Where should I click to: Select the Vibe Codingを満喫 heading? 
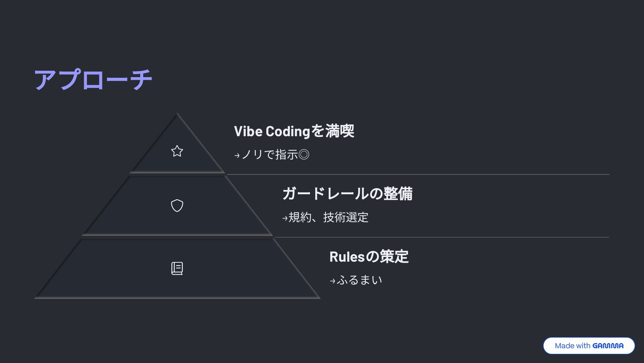click(294, 131)
